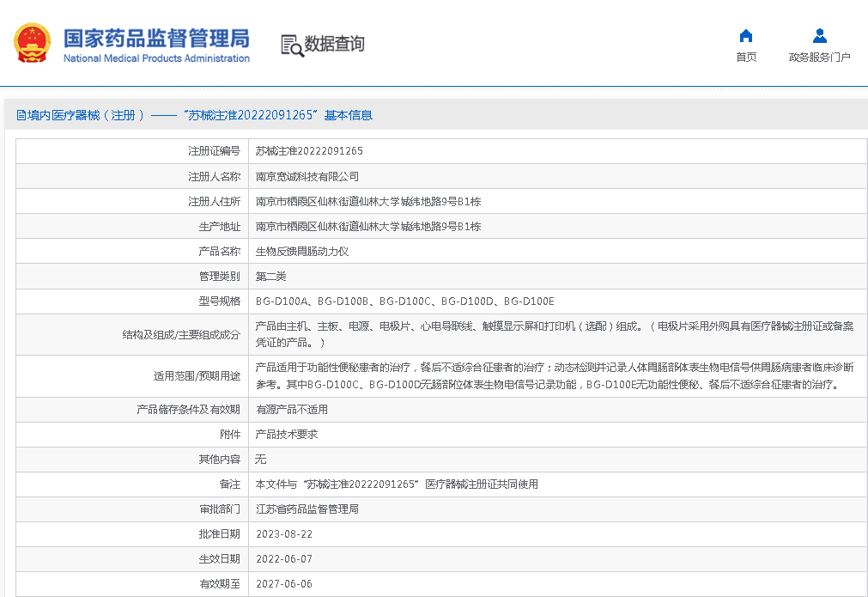Click the National Medical Products Administration text
868x597 pixels.
(156, 58)
